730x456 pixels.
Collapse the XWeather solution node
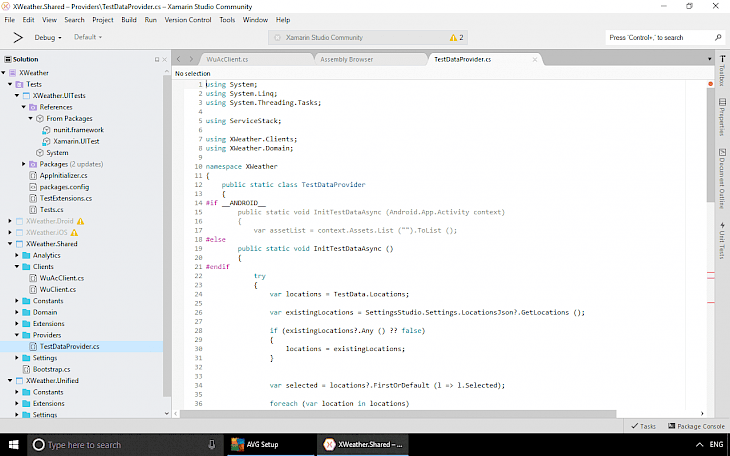click(x=4, y=73)
